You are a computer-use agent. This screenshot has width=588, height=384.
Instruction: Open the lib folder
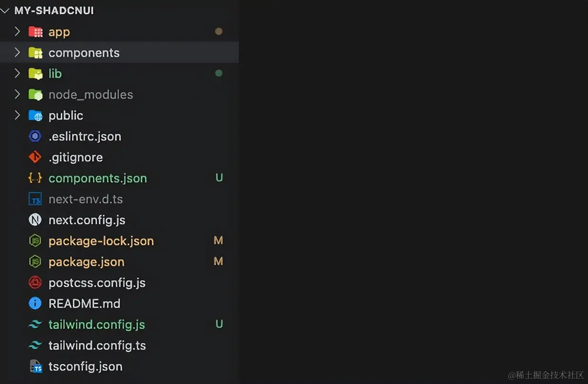pyautogui.click(x=55, y=74)
